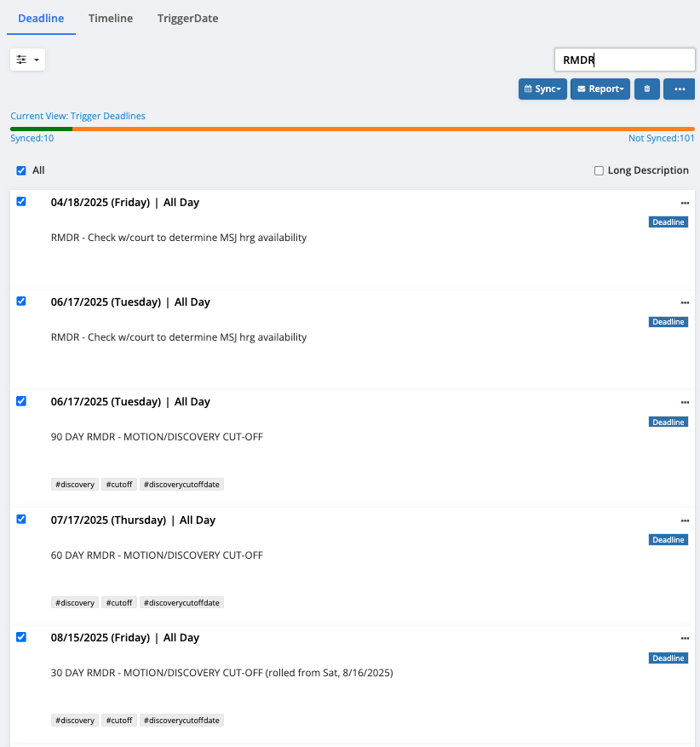This screenshot has height=747, width=700.
Task: Click Deadline badge on 06/17/2025 Check w/court row
Action: (x=668, y=322)
